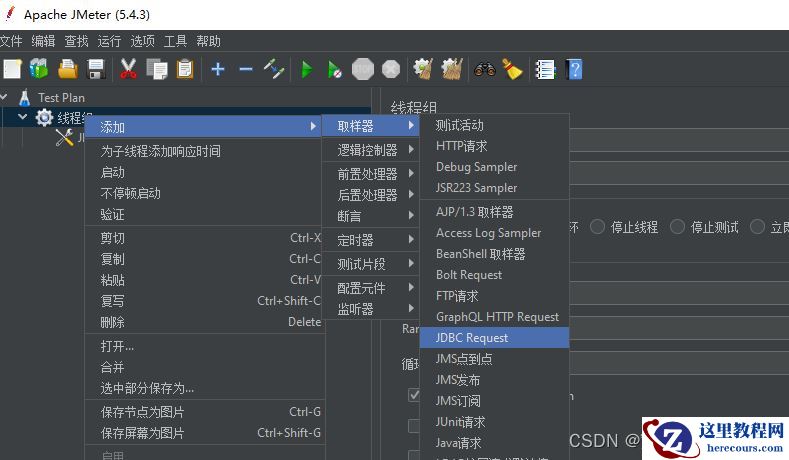Select 选中部分保存为... context item
Image resolution: width=789 pixels, height=460 pixels.
coord(204,388)
